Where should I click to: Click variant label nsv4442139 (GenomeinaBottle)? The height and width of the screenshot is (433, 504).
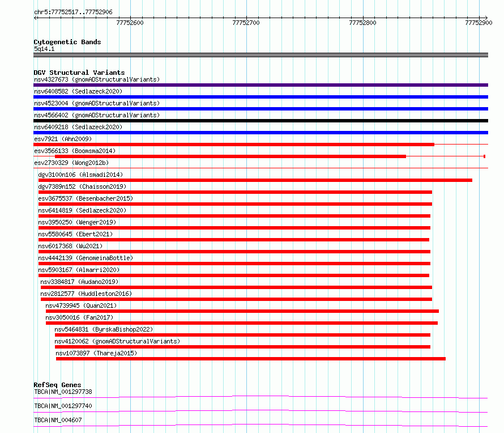click(86, 258)
